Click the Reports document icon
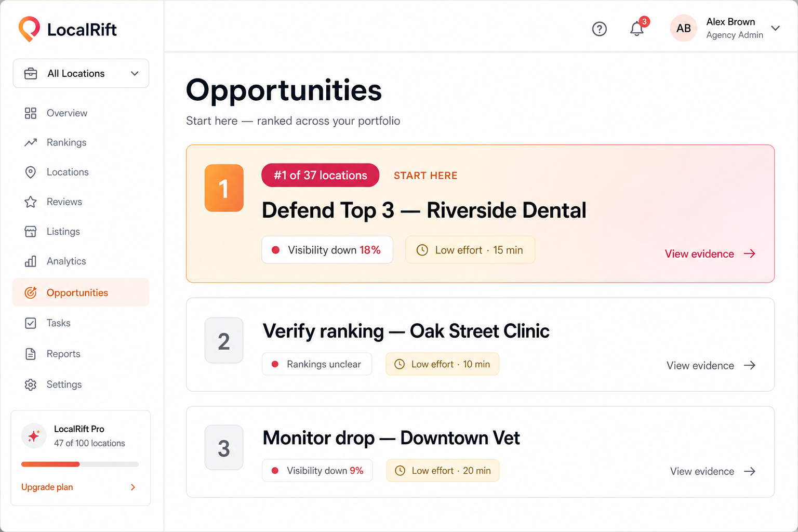The image size is (798, 532). coord(31,354)
